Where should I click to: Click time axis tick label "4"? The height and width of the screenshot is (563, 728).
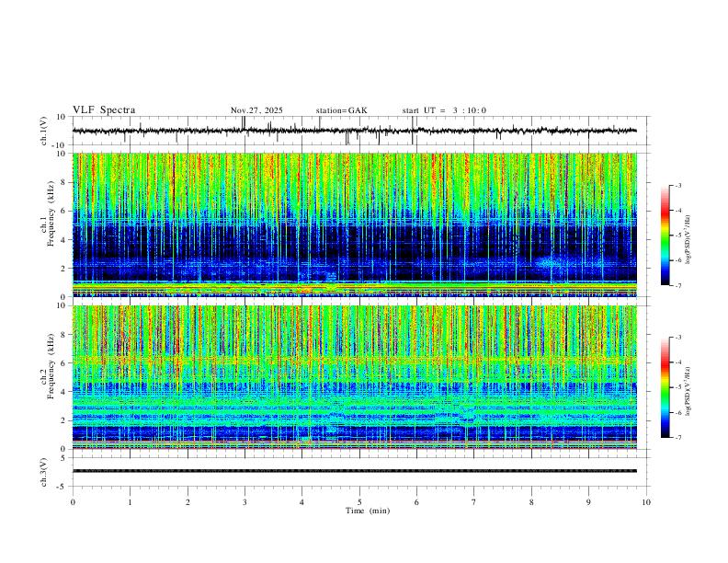[302, 502]
